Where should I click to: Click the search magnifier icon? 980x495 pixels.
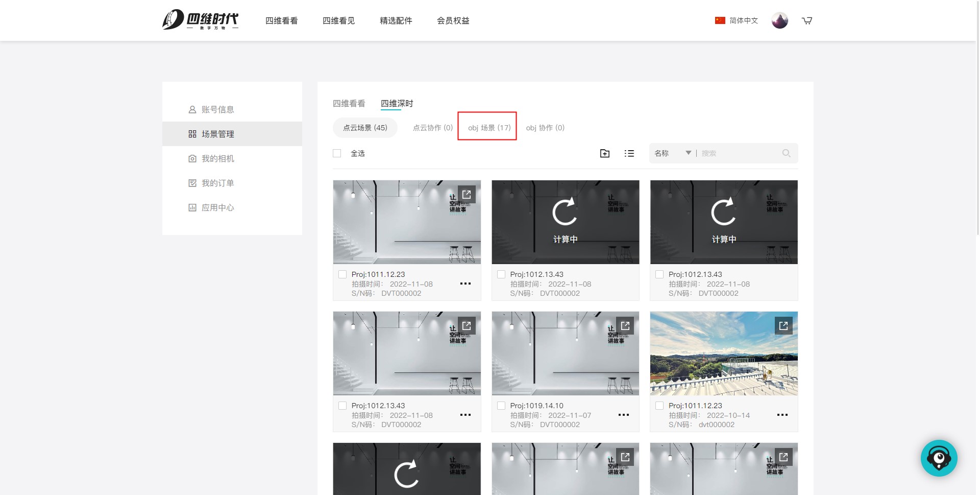(x=786, y=153)
